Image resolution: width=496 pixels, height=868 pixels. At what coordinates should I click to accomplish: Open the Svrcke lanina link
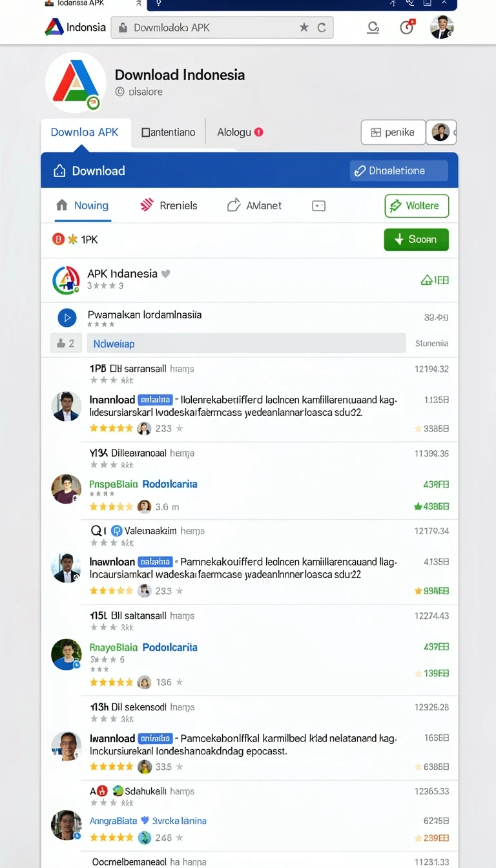pos(179,821)
